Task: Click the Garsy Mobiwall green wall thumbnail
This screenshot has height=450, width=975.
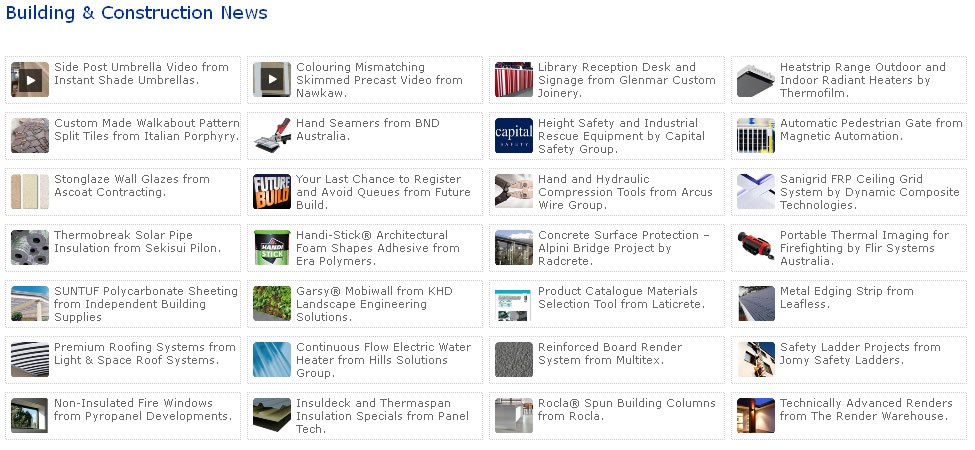Action: (x=272, y=303)
